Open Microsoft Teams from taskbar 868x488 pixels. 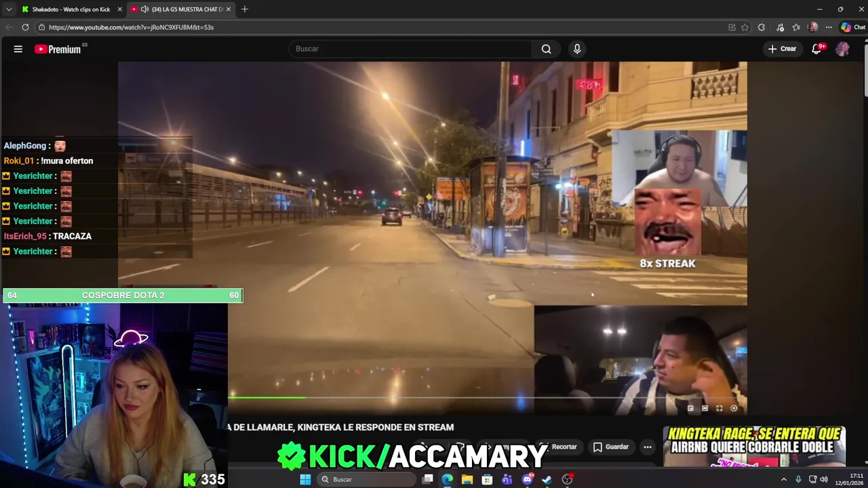507,479
